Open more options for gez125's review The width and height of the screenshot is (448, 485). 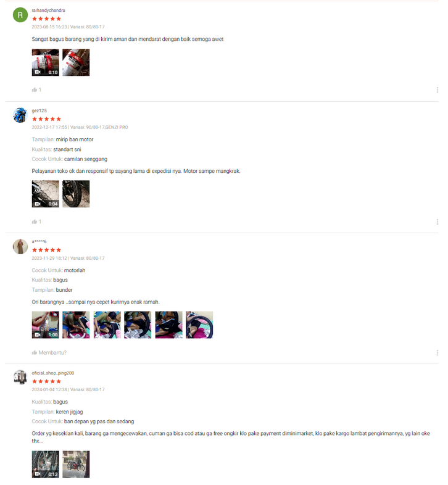tap(437, 222)
